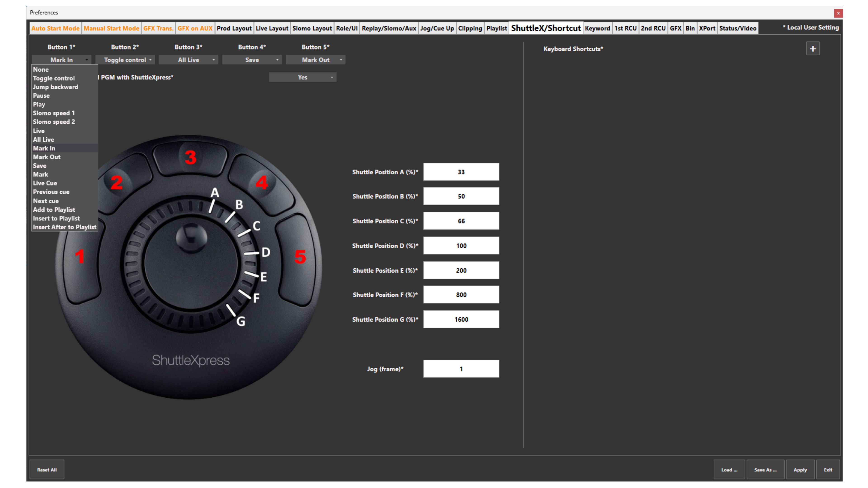Image resolution: width=868 pixels, height=488 pixels.
Task: Select Pause in the dropdown list
Action: (65, 96)
